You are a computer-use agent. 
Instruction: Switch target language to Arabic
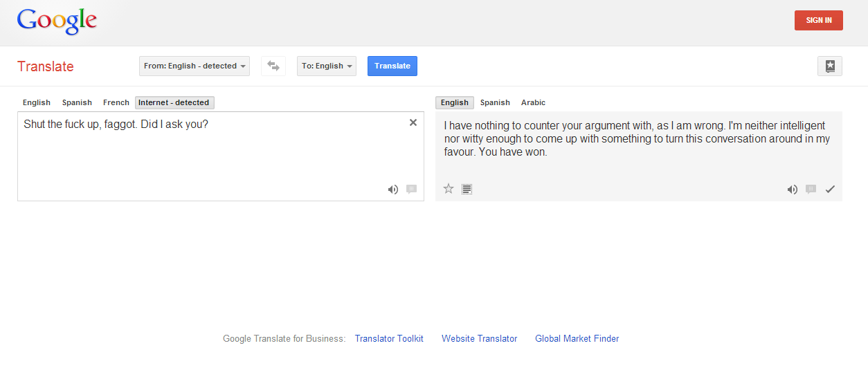pyautogui.click(x=533, y=102)
